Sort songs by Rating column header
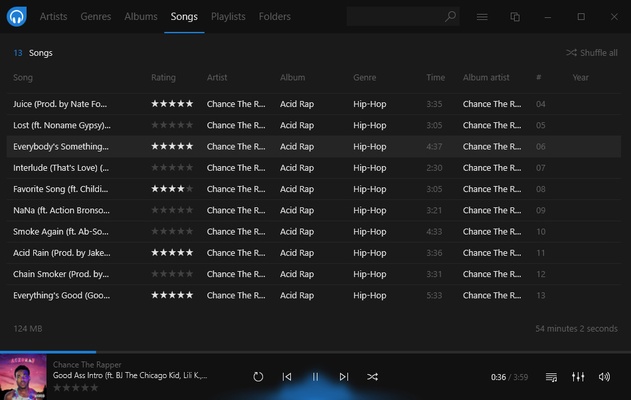Screen dimensions: 631x400 tap(163, 77)
